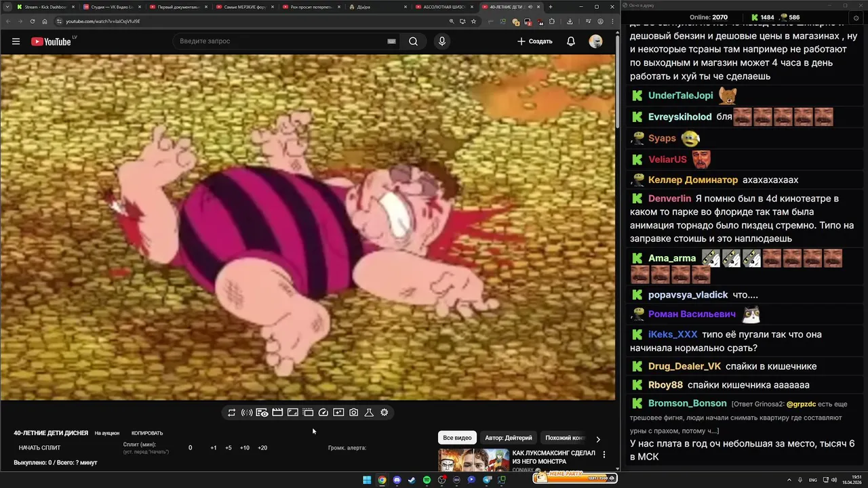868x488 pixels.
Task: Switch to the Stream - Kick Dashboard tab
Action: pyautogui.click(x=45, y=7)
